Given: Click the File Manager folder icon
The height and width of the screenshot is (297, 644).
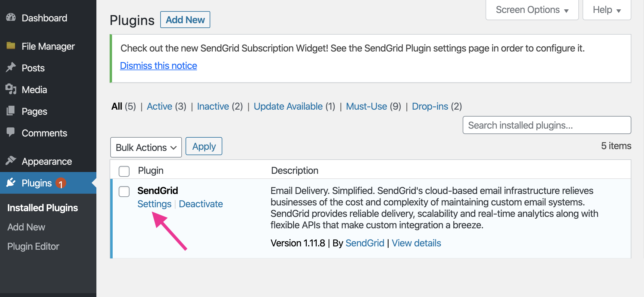Looking at the screenshot, I should pyautogui.click(x=11, y=46).
